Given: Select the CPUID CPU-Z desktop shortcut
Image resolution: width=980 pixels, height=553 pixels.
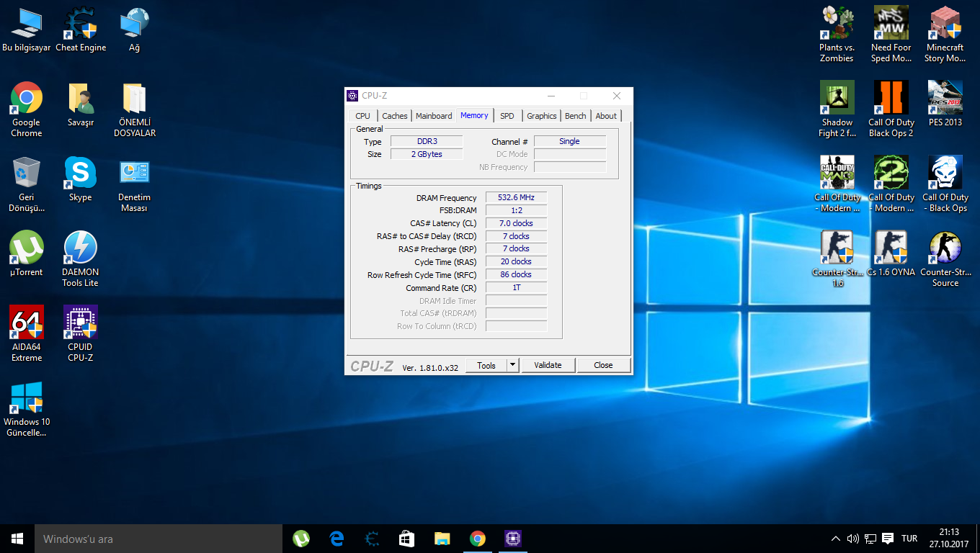Looking at the screenshot, I should click(81, 334).
